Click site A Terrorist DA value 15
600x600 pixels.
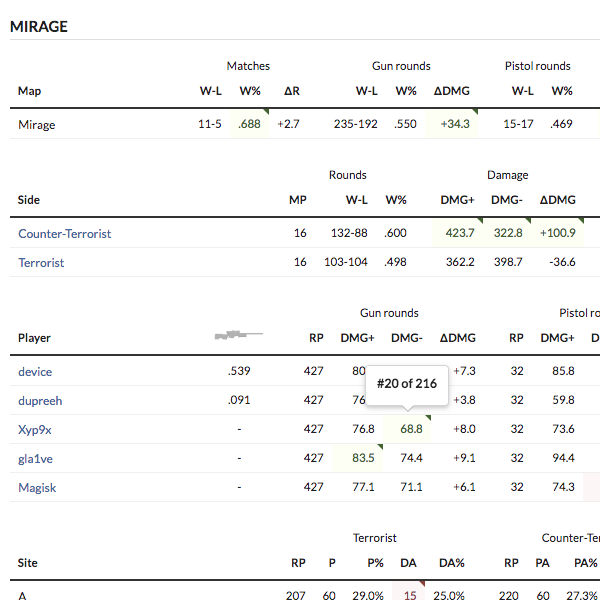pyautogui.click(x=409, y=596)
